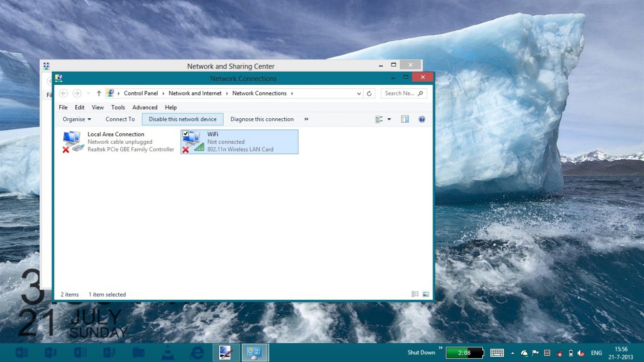Viewport: 644px width, 362px height.
Task: Launch VLC media player from taskbar
Action: [168, 353]
